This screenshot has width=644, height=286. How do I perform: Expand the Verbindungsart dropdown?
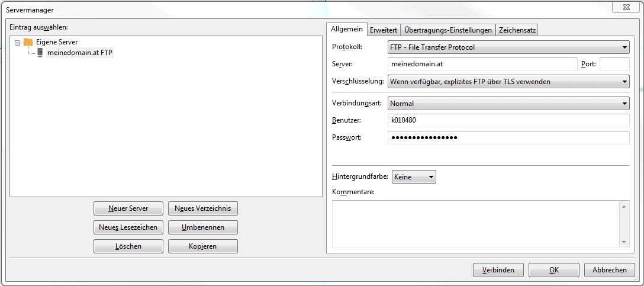508,104
